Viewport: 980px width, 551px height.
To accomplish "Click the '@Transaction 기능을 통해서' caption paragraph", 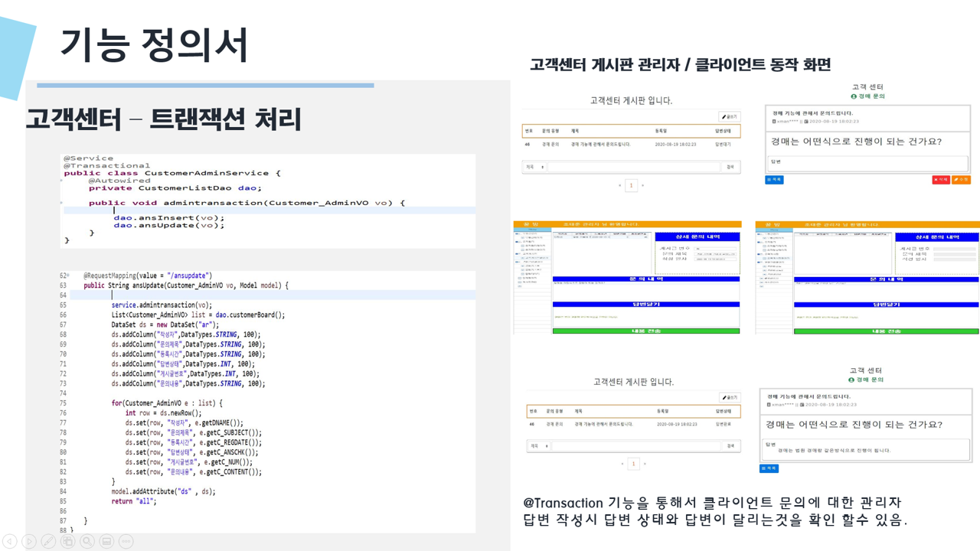I will click(x=715, y=511).
